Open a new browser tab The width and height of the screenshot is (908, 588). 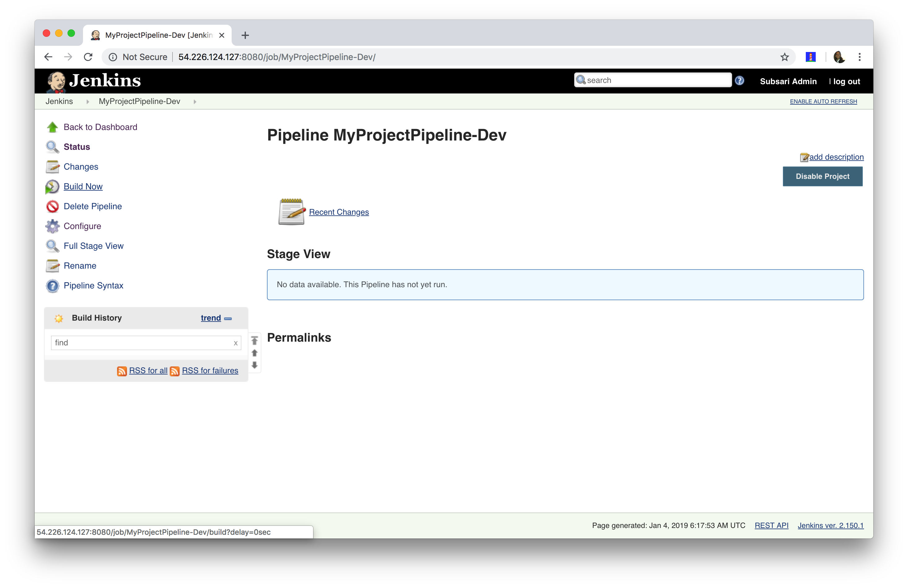click(245, 36)
